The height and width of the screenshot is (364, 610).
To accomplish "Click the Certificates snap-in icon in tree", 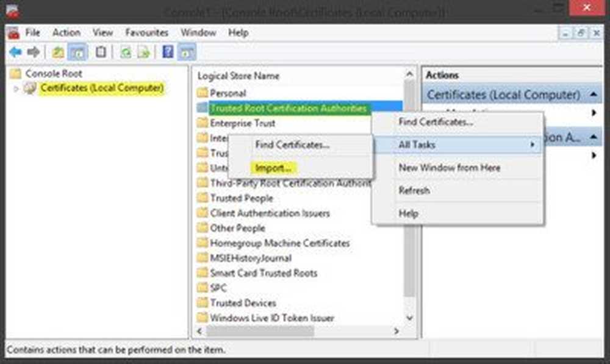I will point(29,88).
